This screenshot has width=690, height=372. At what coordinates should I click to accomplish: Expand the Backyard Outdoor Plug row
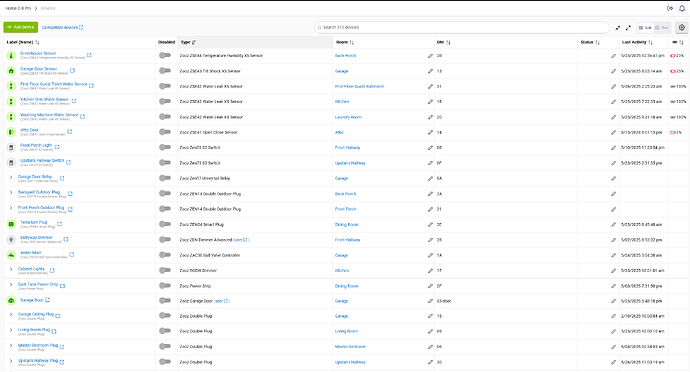[x=11, y=193]
